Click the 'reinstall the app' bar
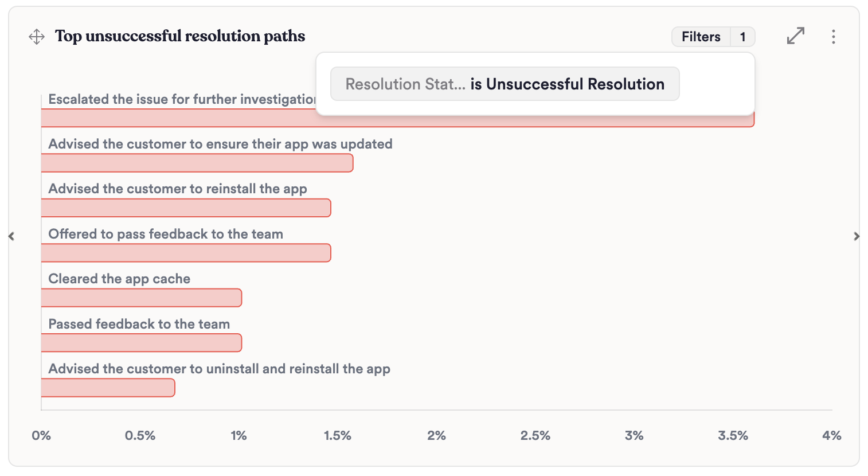 click(186, 208)
